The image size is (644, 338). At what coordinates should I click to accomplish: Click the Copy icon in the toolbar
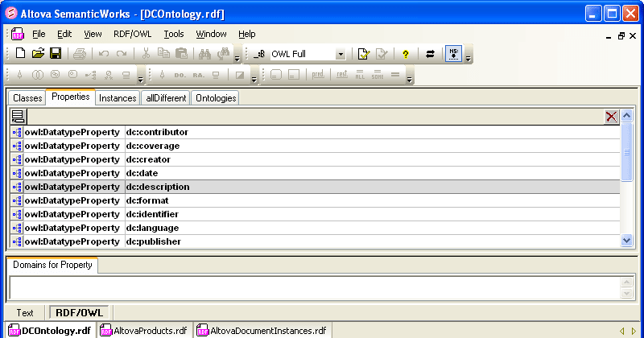pyautogui.click(x=163, y=53)
